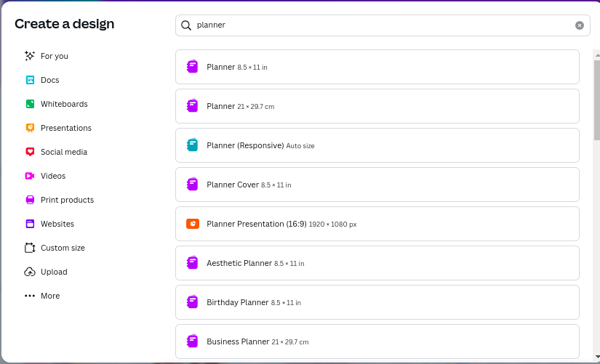This screenshot has height=364, width=600.
Task: Click the orange Presentations icon
Action: pyautogui.click(x=30, y=128)
